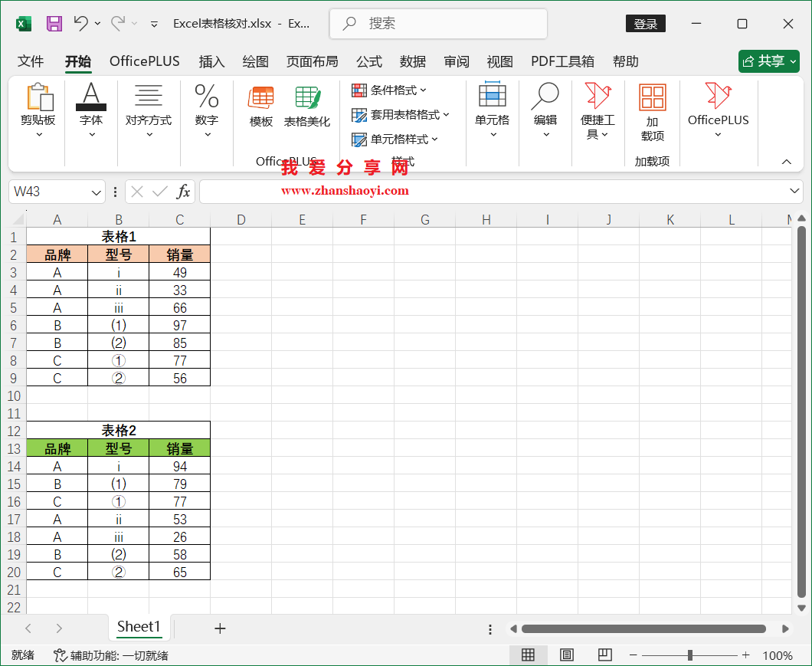
Task: Switch to the 绘图 ribbon tab
Action: click(x=255, y=61)
